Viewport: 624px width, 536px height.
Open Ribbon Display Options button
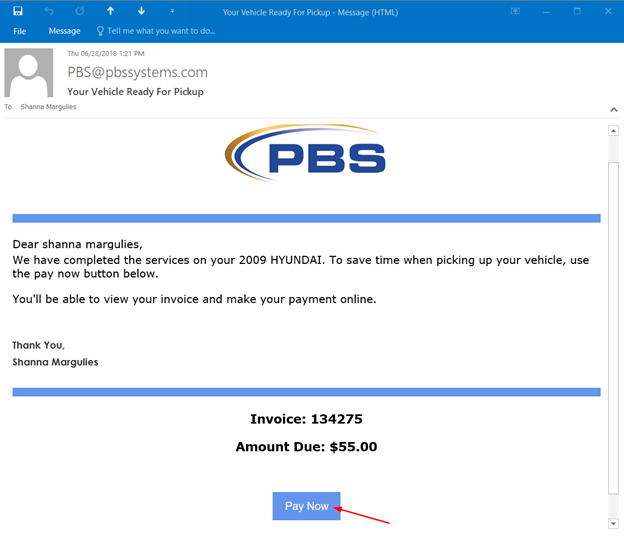coord(515,11)
